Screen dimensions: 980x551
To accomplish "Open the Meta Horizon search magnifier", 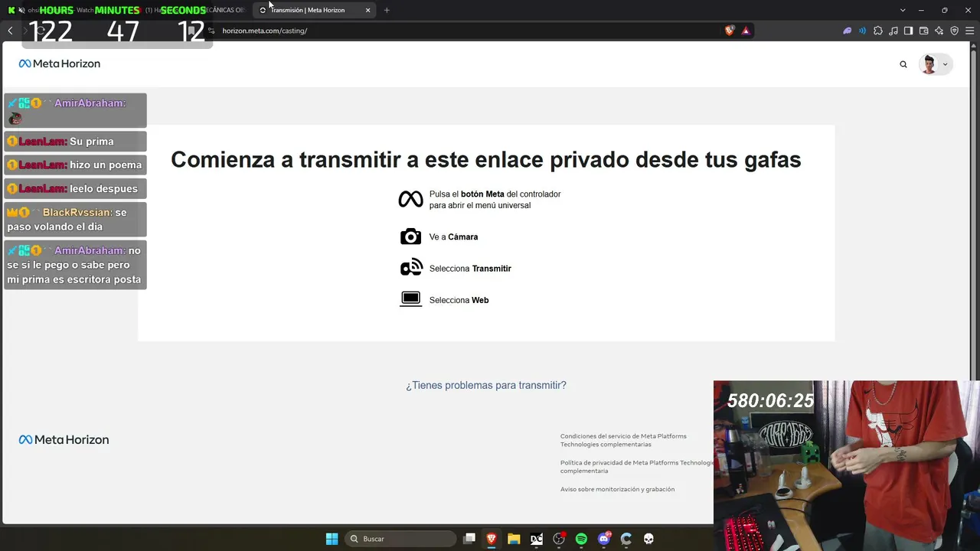I will (x=903, y=64).
